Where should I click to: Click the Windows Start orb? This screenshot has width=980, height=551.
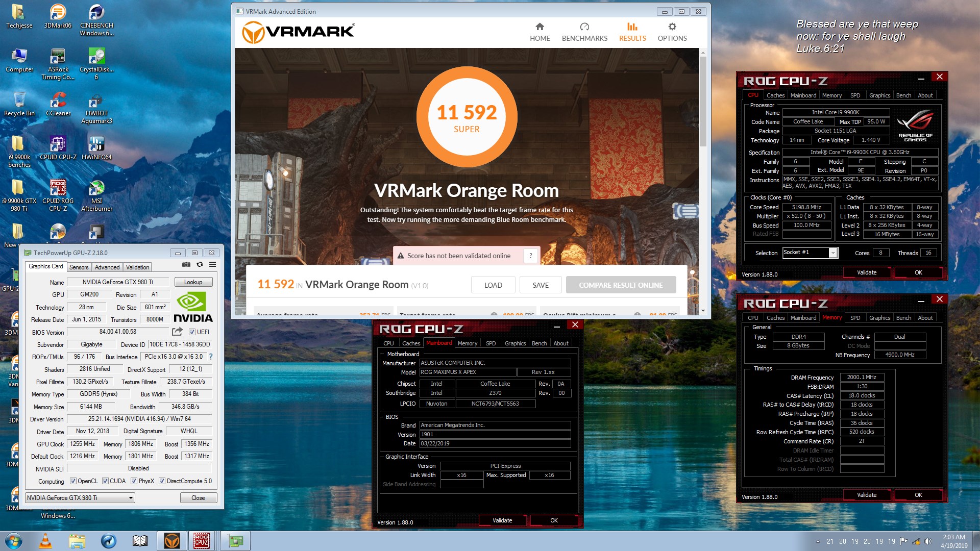14,541
